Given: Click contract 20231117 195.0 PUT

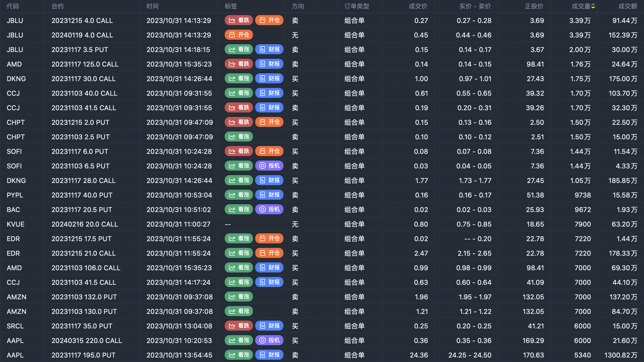Looking at the screenshot, I should tap(83, 355).
